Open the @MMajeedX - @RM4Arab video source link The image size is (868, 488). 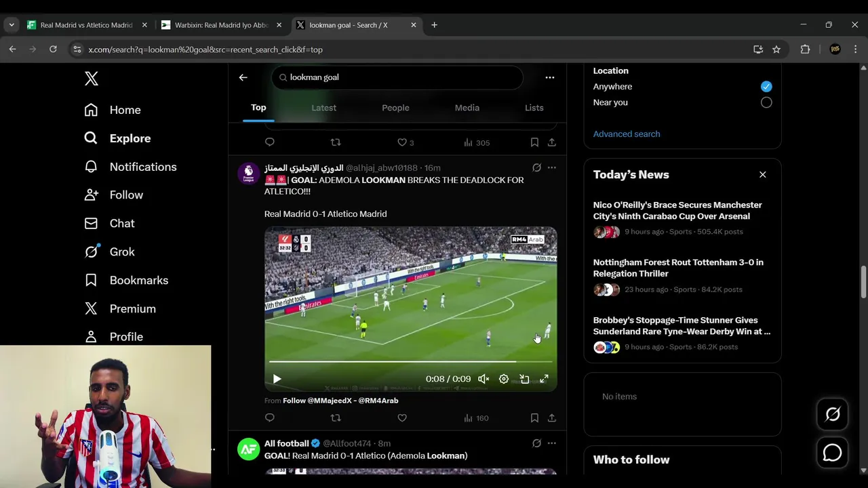340,401
